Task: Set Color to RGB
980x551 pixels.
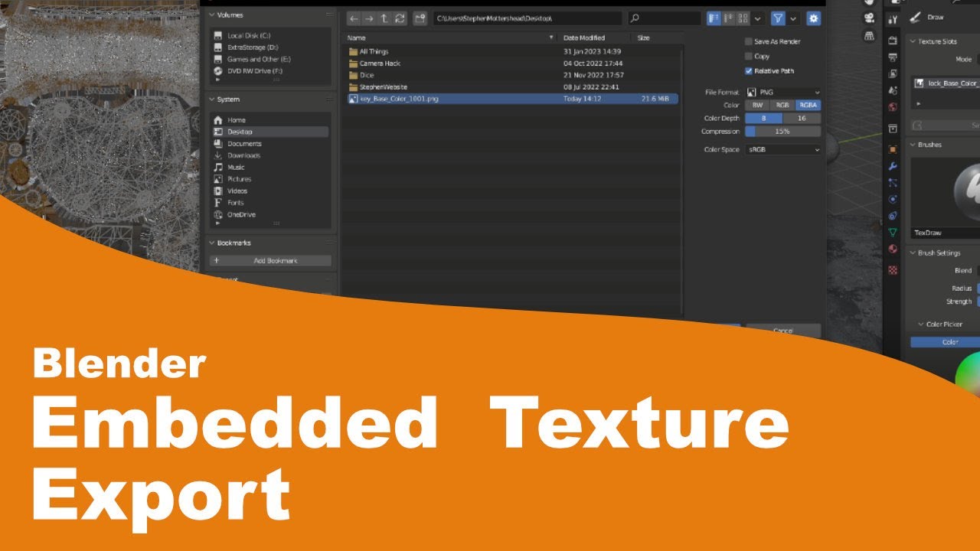Action: pos(782,105)
